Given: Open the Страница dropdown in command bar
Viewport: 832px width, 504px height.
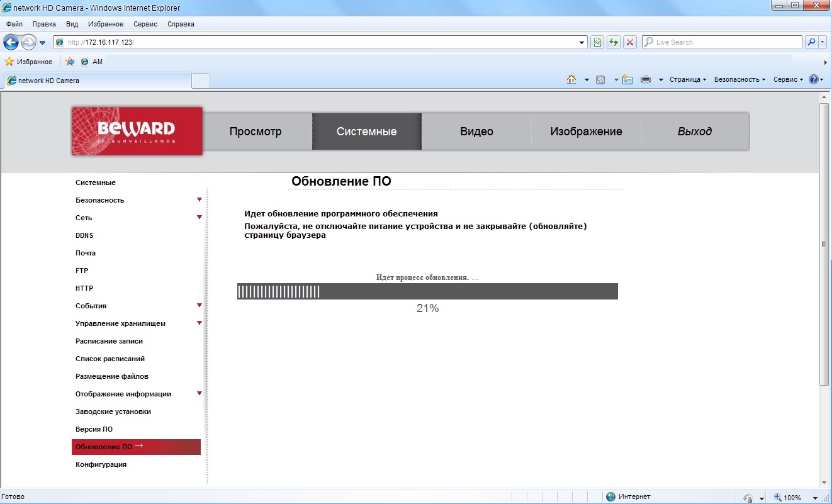Looking at the screenshot, I should pyautogui.click(x=687, y=80).
